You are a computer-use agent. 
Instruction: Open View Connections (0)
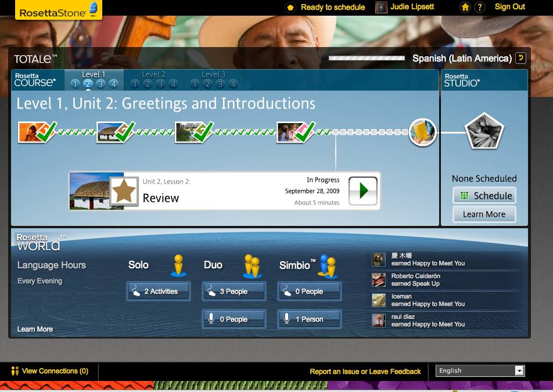pyautogui.click(x=50, y=371)
